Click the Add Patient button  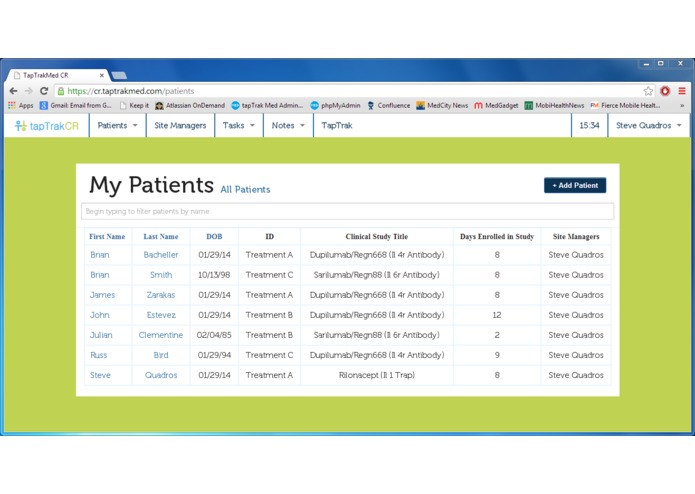pyautogui.click(x=575, y=185)
